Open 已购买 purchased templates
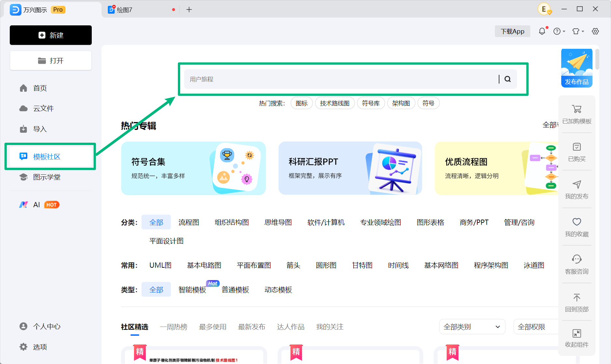The width and height of the screenshot is (611, 364). [x=577, y=152]
